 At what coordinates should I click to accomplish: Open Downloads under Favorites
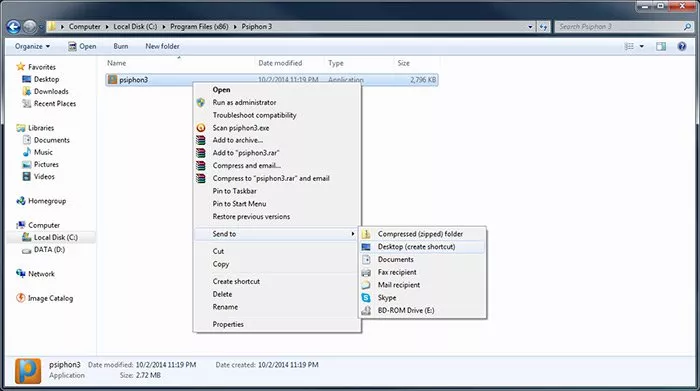[x=51, y=92]
